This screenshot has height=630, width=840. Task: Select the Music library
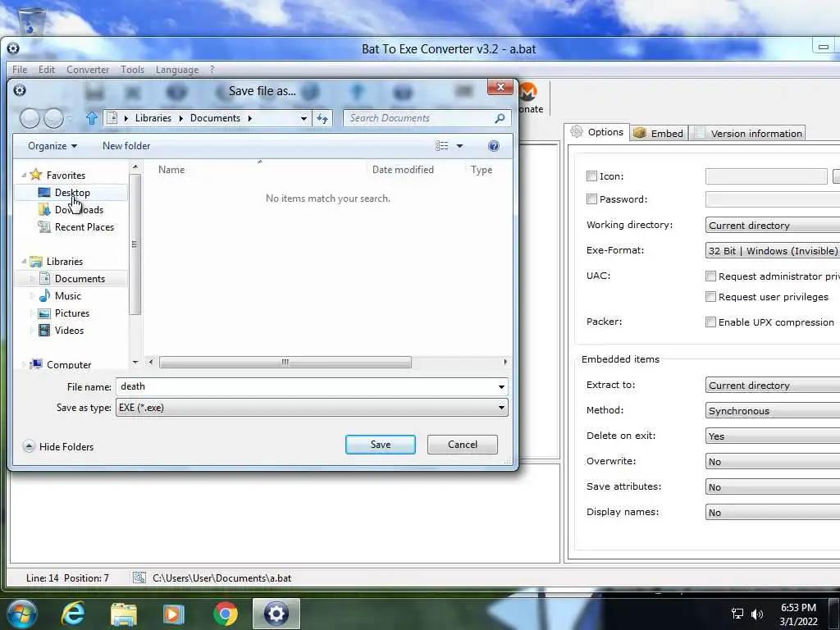[60, 295]
